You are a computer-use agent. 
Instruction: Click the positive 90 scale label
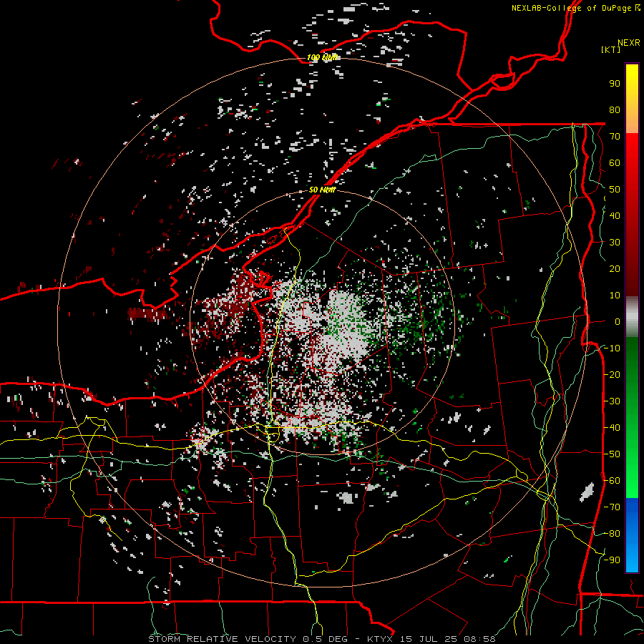615,84
